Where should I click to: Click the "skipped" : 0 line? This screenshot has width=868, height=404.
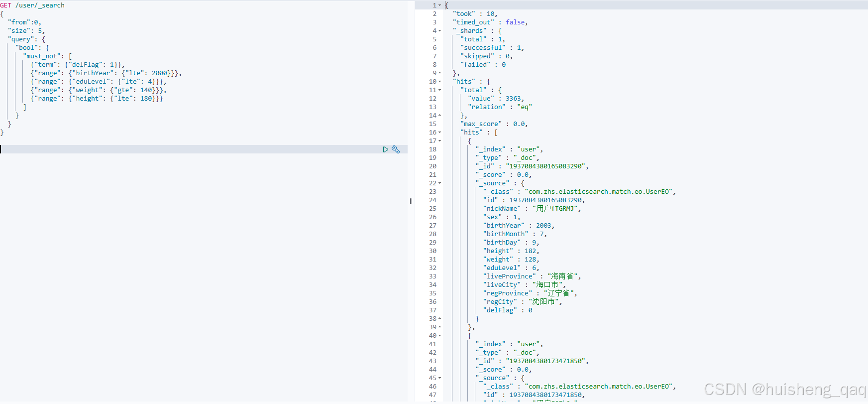click(x=486, y=56)
